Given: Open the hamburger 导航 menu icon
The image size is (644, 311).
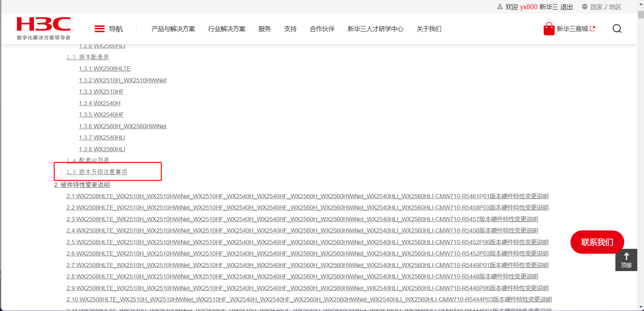Looking at the screenshot, I should 100,29.
